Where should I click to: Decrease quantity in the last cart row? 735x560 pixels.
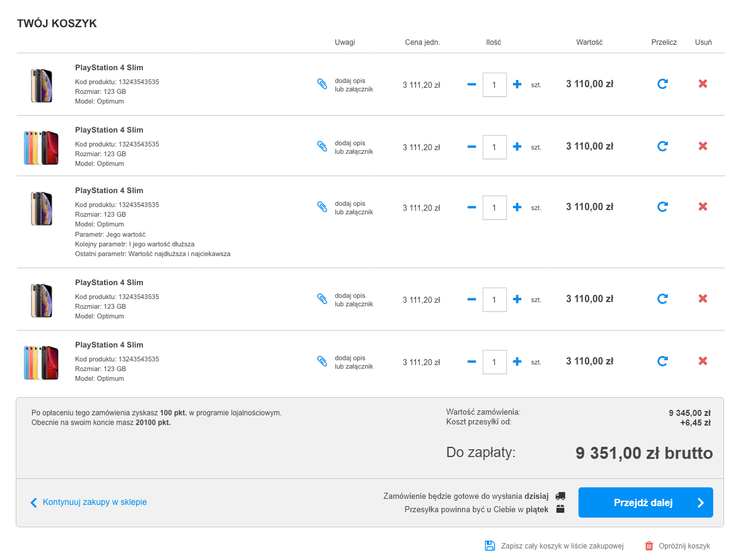tap(472, 361)
